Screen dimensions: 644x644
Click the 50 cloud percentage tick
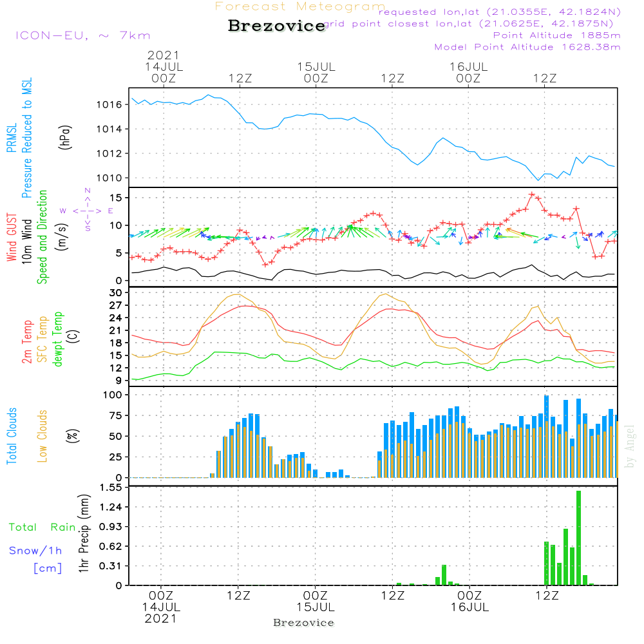pyautogui.click(x=116, y=436)
